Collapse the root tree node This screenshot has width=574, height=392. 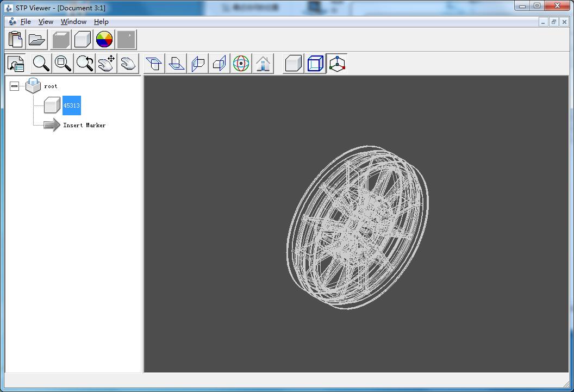[14, 86]
